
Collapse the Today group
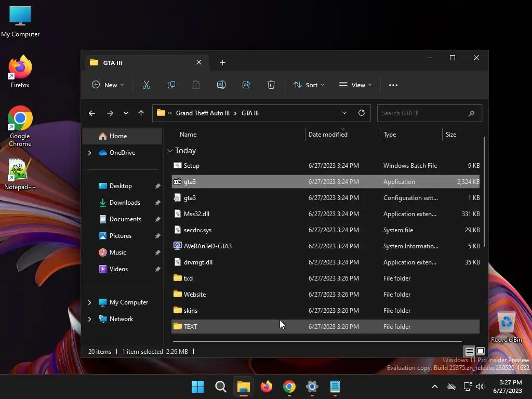(170, 151)
